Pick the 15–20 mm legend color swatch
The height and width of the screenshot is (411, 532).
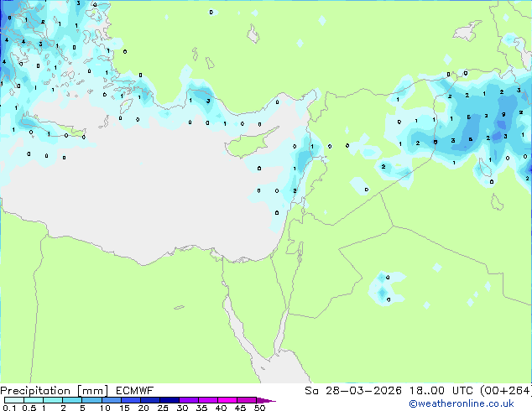[131, 400]
